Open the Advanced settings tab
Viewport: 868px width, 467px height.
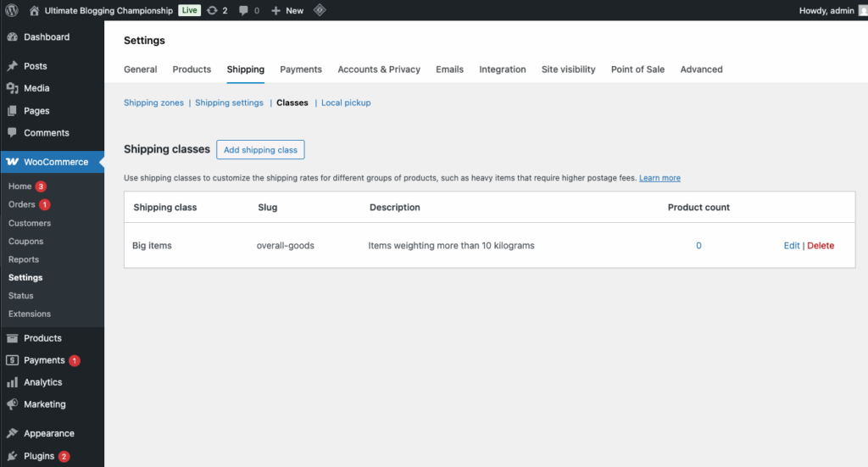point(701,69)
